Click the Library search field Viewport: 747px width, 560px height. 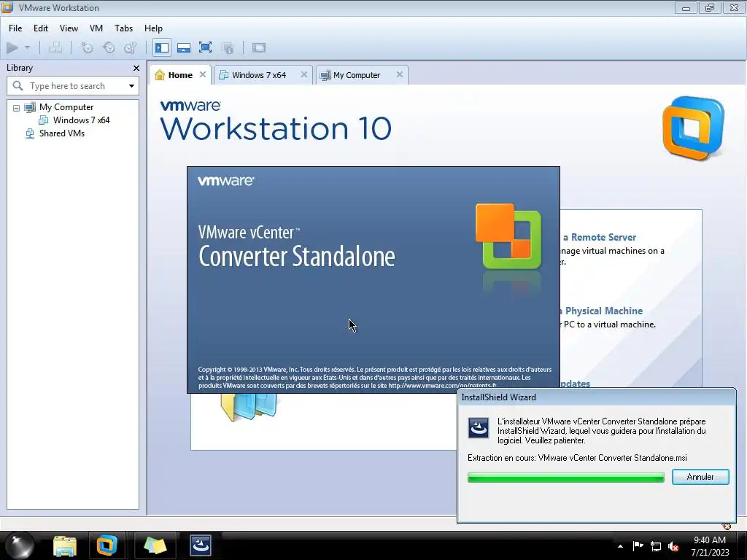point(72,86)
